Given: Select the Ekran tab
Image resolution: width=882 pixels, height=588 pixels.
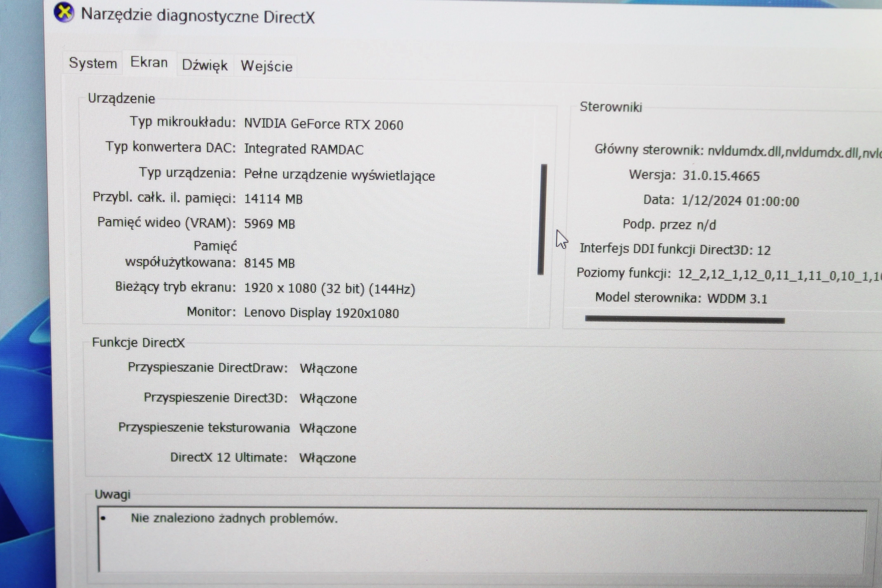Looking at the screenshot, I should [149, 62].
